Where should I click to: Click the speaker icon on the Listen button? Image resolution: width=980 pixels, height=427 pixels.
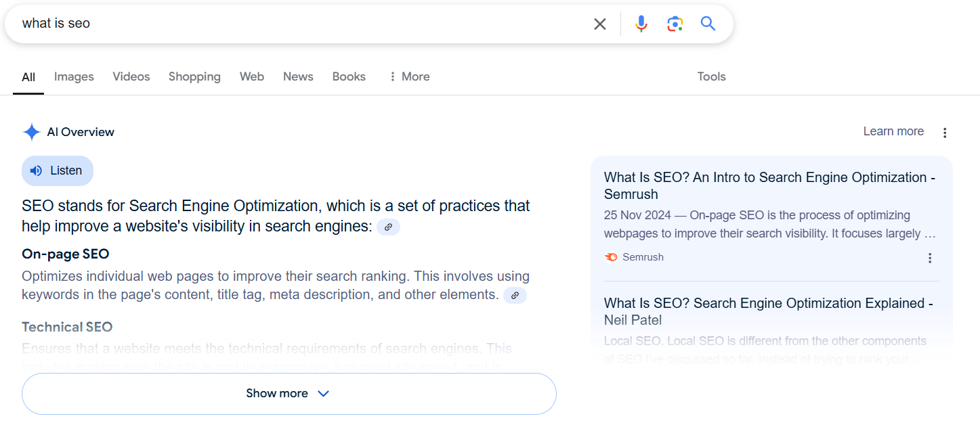pyautogui.click(x=37, y=171)
